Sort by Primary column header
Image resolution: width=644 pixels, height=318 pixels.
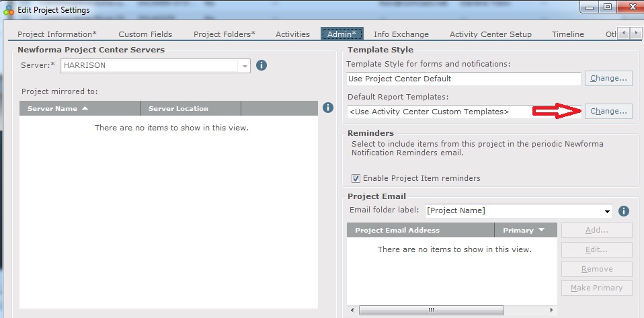[x=526, y=230]
